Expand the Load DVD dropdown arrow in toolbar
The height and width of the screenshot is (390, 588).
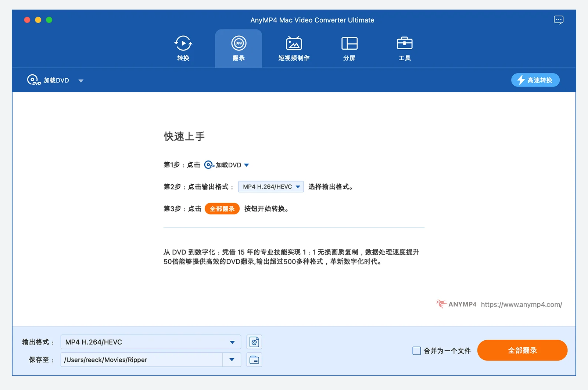pyautogui.click(x=81, y=81)
